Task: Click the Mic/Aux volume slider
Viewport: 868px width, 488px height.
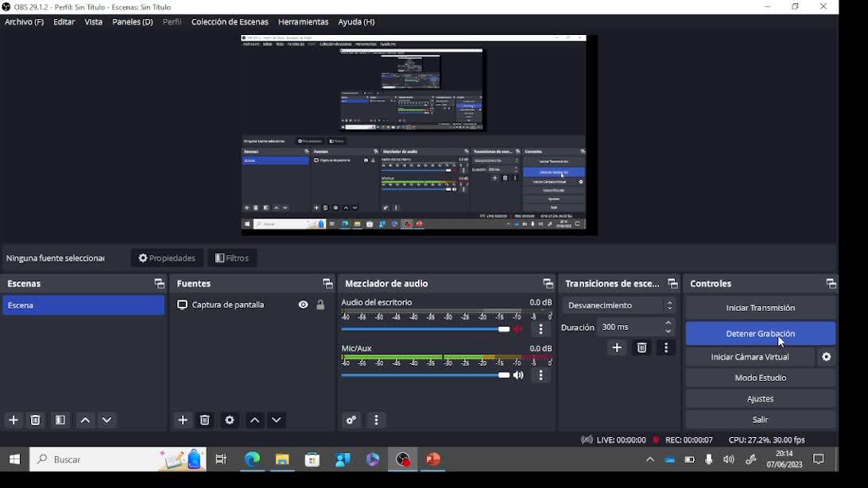Action: pyautogui.click(x=425, y=375)
